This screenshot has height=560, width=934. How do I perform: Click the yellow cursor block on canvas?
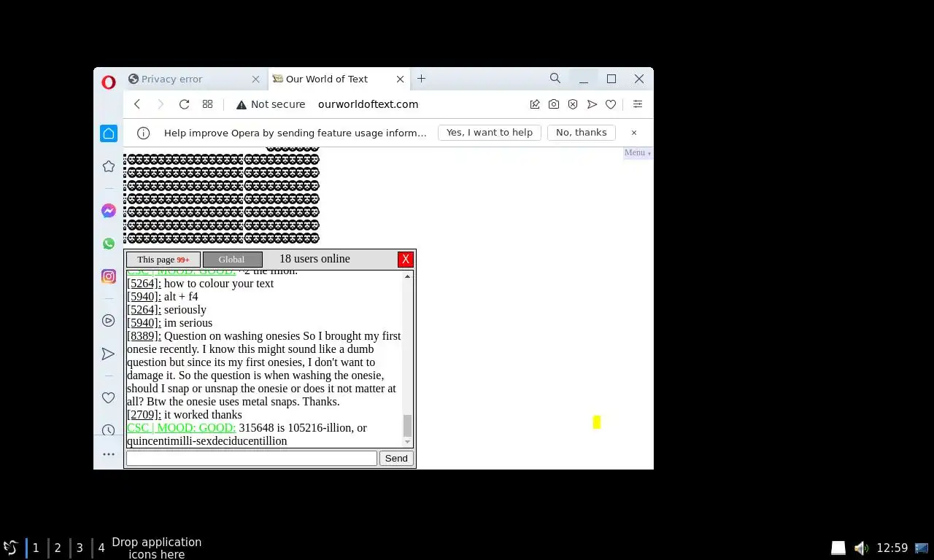click(x=597, y=422)
